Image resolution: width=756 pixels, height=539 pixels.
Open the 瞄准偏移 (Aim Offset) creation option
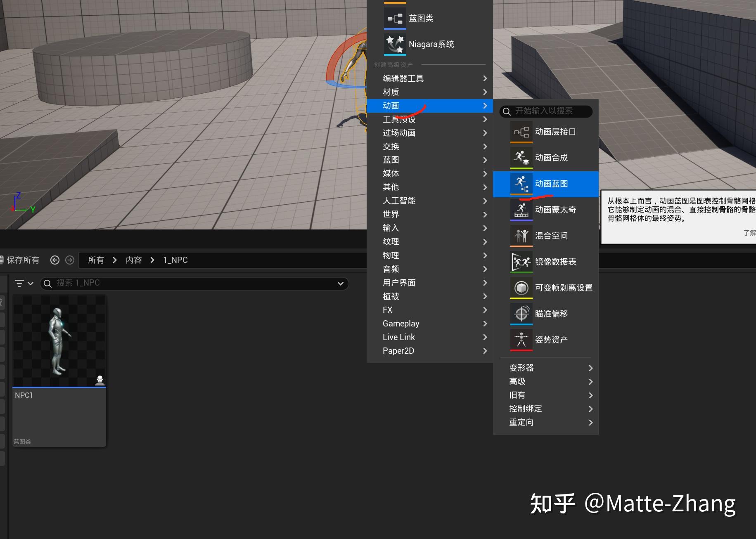click(x=521, y=314)
